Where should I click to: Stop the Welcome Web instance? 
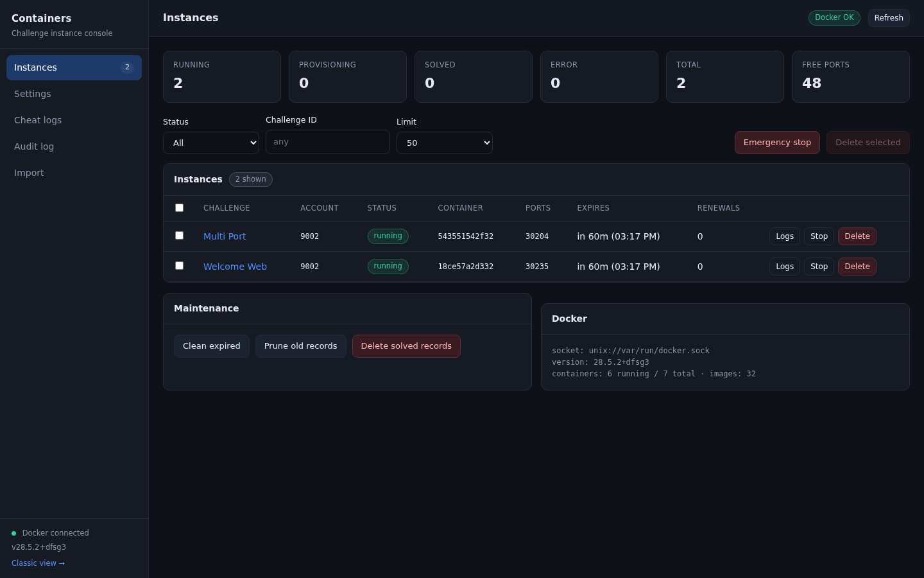[x=819, y=267]
